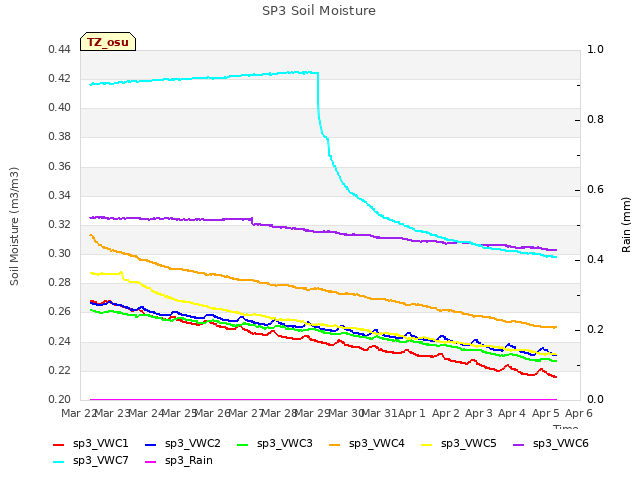Click the 0.34 left axis tick label

59,196
